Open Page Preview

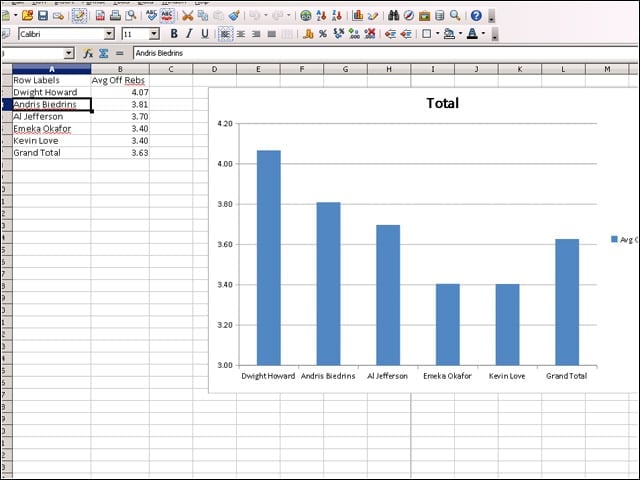coord(131,16)
